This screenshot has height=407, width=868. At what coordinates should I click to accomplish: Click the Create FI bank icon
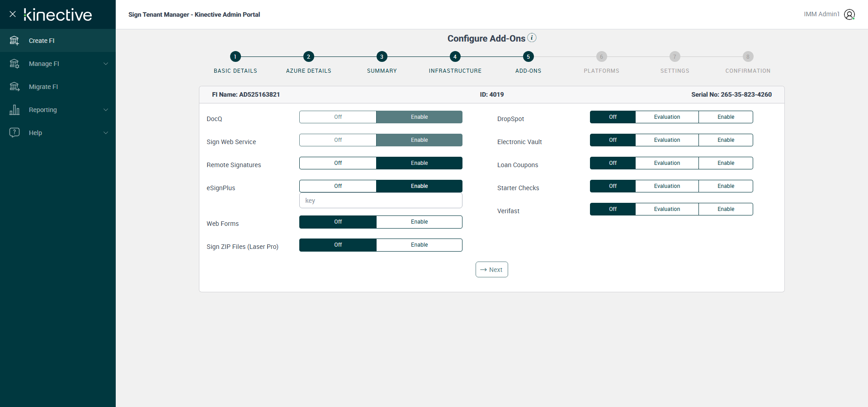[14, 41]
